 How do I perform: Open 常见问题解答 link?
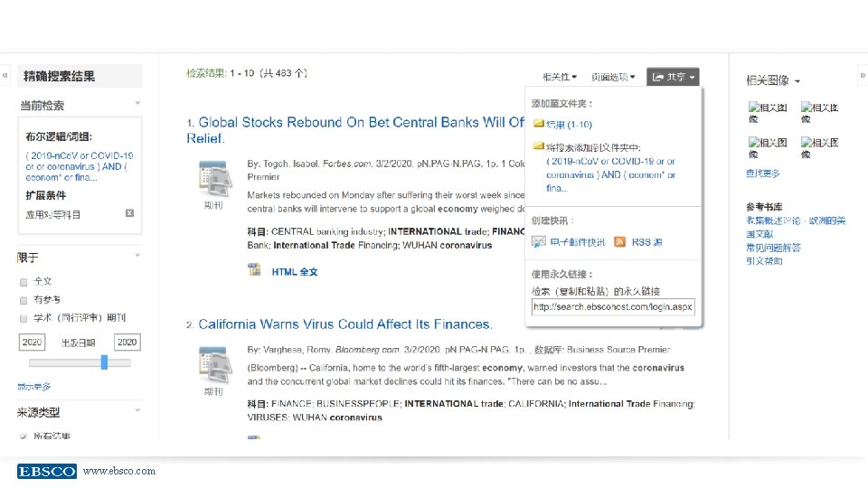click(773, 248)
